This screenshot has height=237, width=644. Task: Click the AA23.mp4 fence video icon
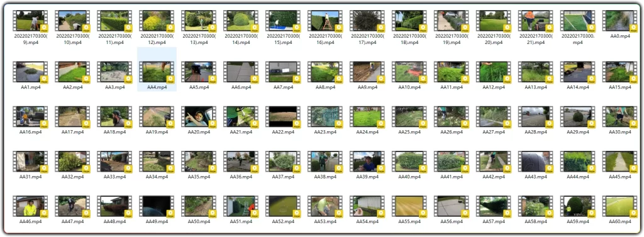coord(325,117)
